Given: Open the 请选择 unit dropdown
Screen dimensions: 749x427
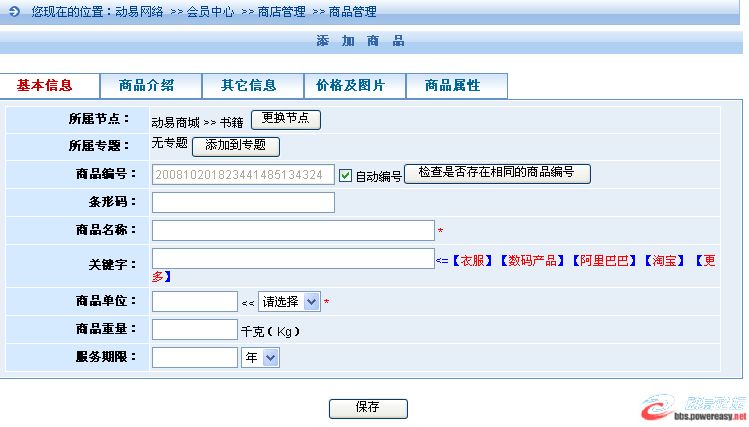Looking at the screenshot, I should 290,302.
